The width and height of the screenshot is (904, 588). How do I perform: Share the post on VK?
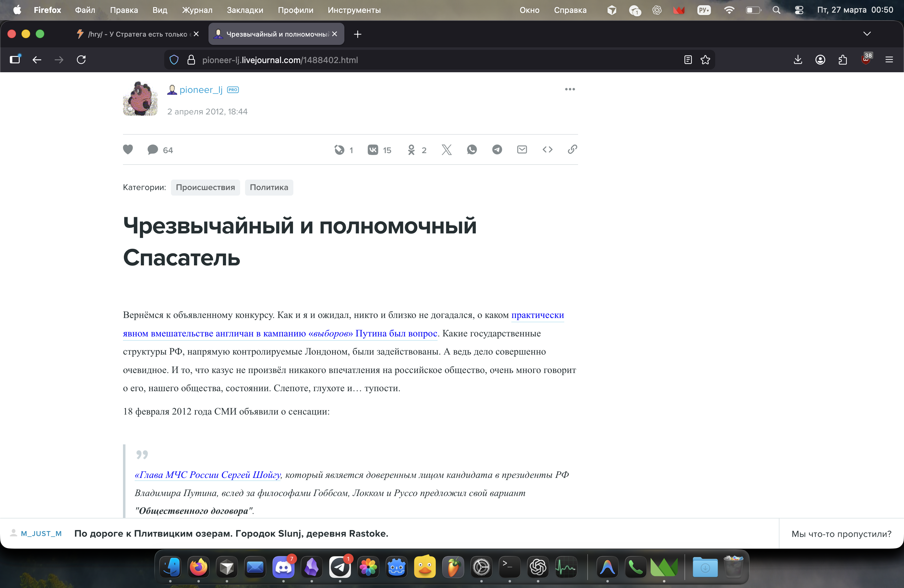tap(379, 150)
